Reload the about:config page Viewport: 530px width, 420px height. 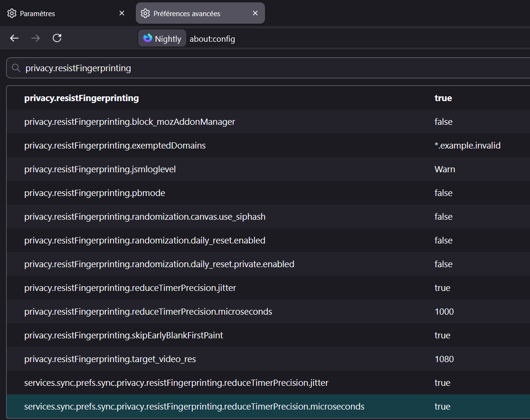click(x=57, y=38)
